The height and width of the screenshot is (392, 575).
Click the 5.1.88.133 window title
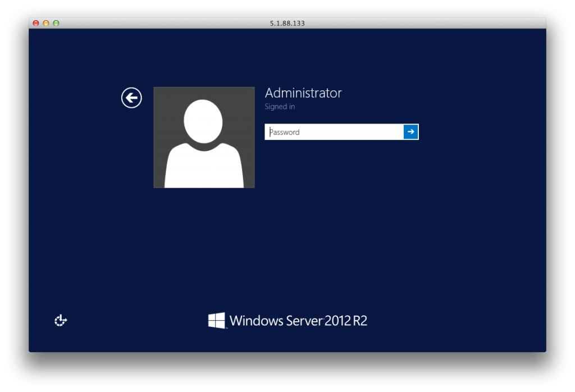(x=287, y=23)
